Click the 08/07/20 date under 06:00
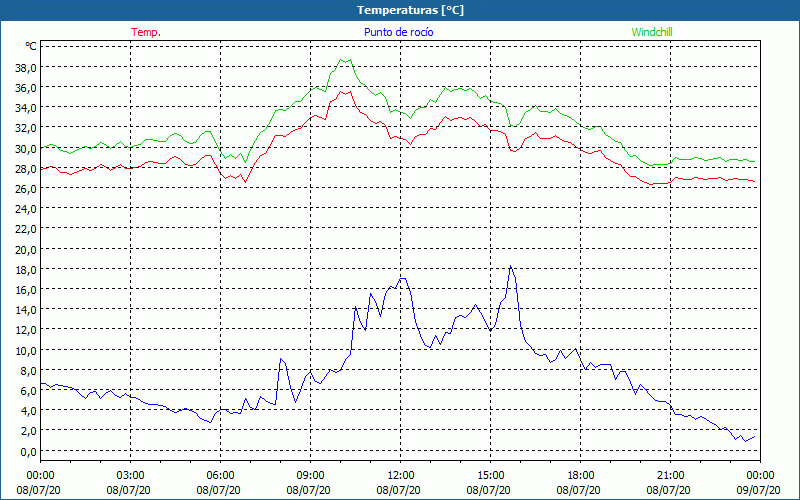Screen dimensions: 800x500 [x=218, y=490]
